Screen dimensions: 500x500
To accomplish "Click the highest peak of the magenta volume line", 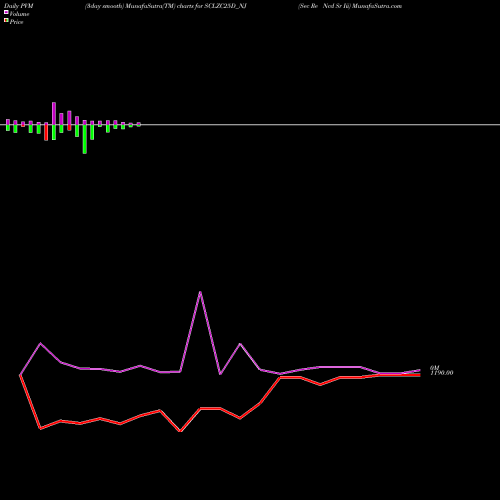I will [x=200, y=292].
